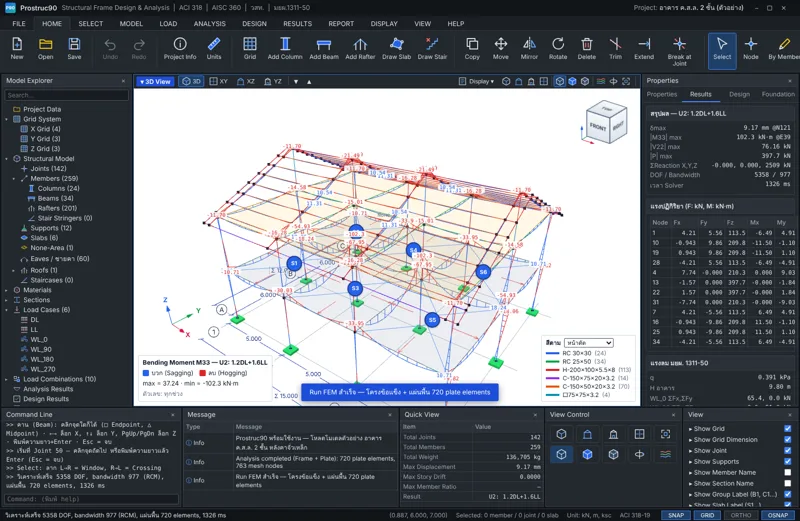
Task: Open the REPORT menu
Action: [x=341, y=23]
